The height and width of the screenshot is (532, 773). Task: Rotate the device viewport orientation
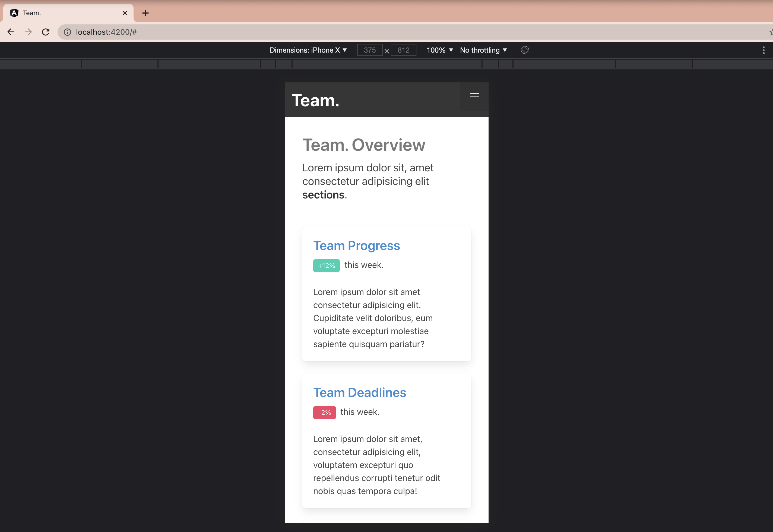click(x=524, y=50)
